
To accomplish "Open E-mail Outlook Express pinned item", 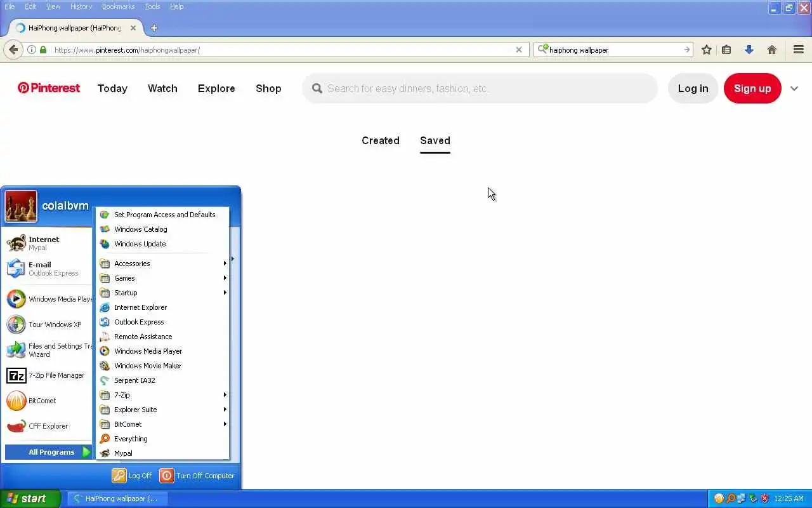I will (48, 269).
